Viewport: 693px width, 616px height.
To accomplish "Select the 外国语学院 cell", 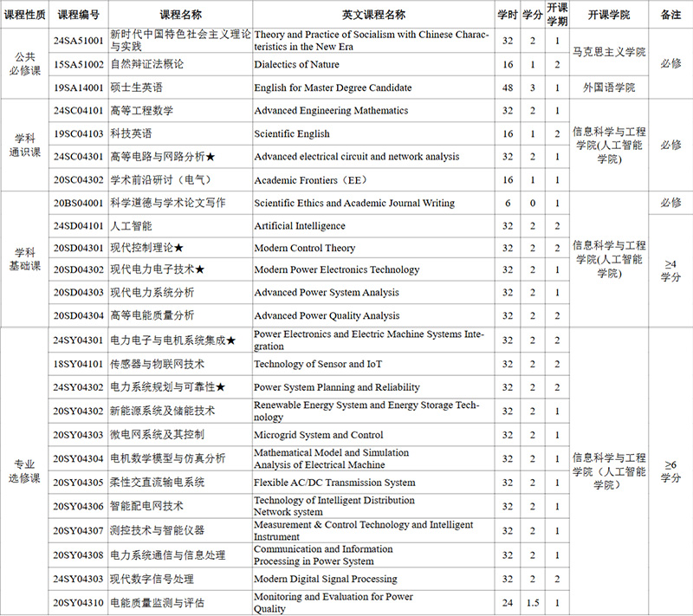I will (x=609, y=88).
